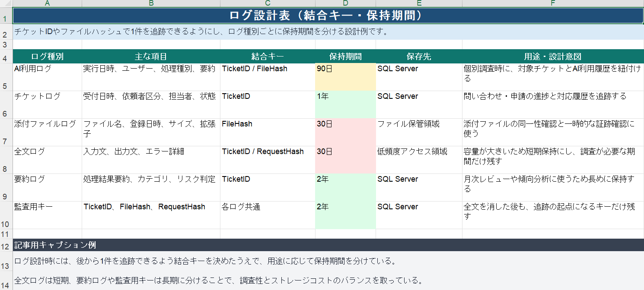Click the cell 問い合わせ・申請の進捗と対応履歴を追跡する
This screenshot has width=644, height=290.
[553, 105]
